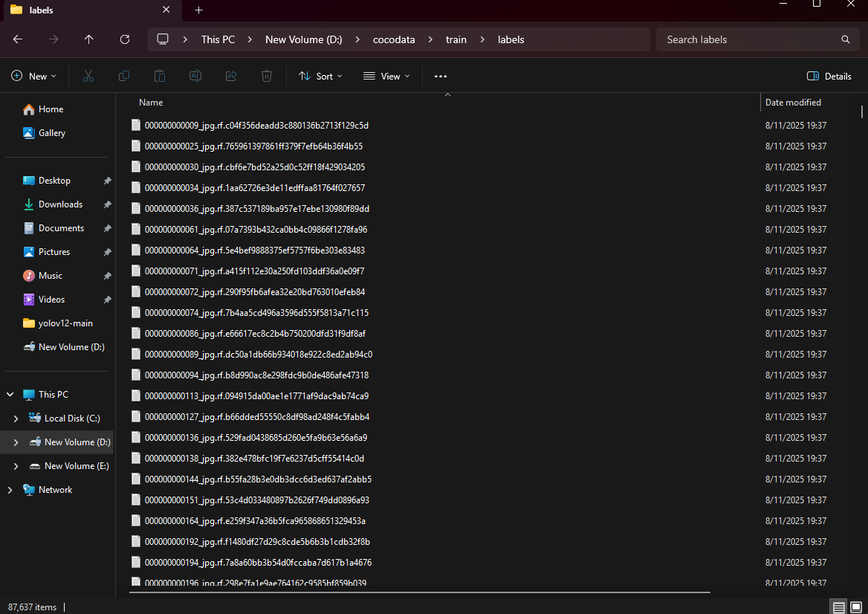
Task: Sort by Name column header
Action: click(x=151, y=103)
